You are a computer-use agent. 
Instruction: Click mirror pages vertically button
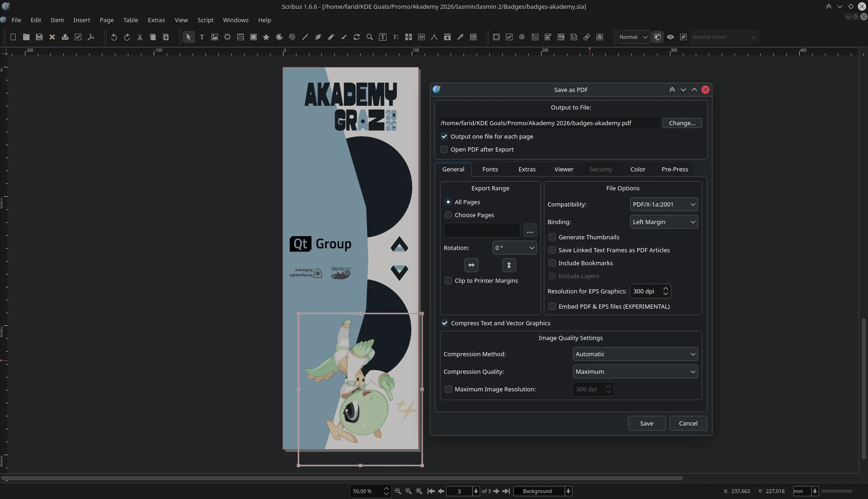509,265
